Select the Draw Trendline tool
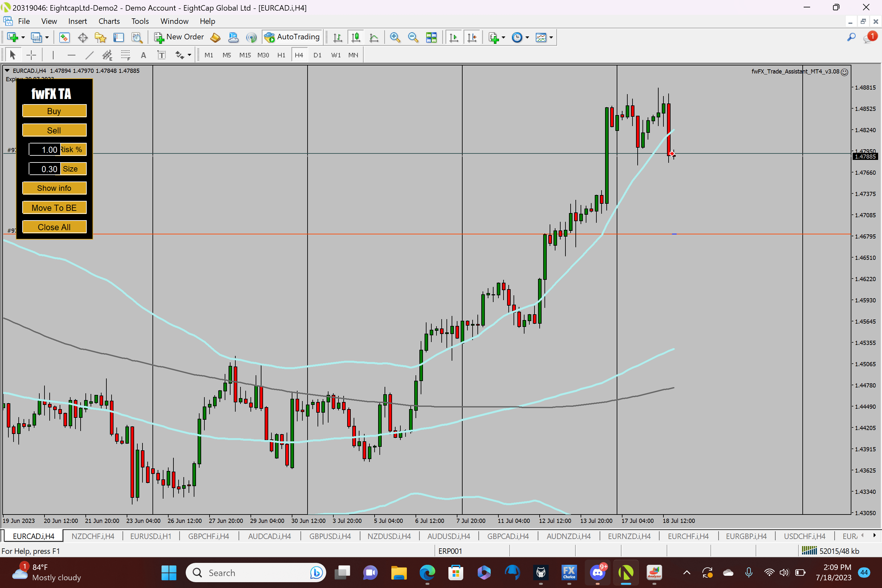 click(x=89, y=55)
